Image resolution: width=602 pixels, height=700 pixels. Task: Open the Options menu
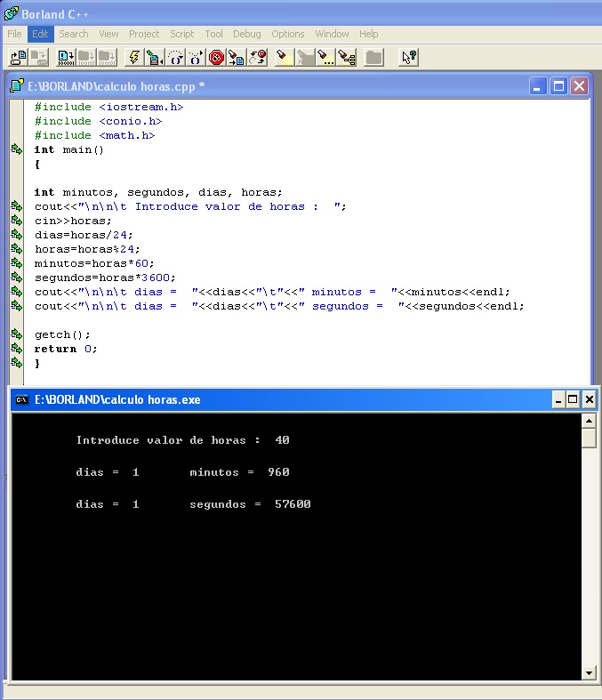click(x=288, y=34)
